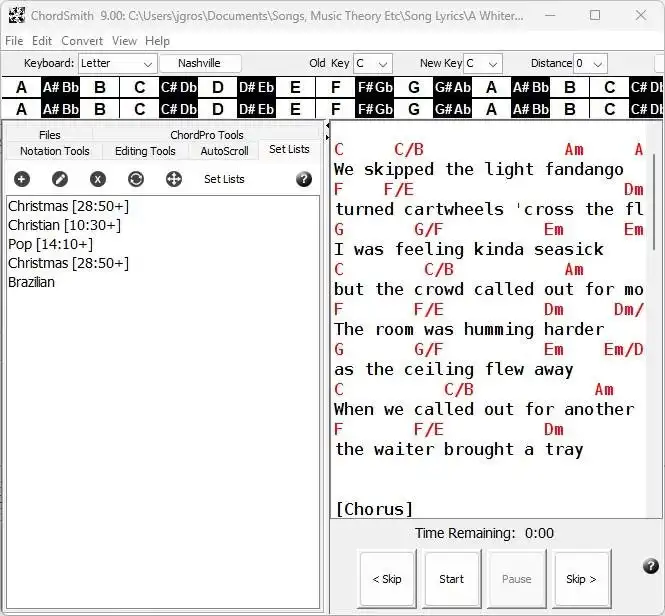Start autoscroll with the Start button
This screenshot has width=665, height=616.
pos(452,579)
